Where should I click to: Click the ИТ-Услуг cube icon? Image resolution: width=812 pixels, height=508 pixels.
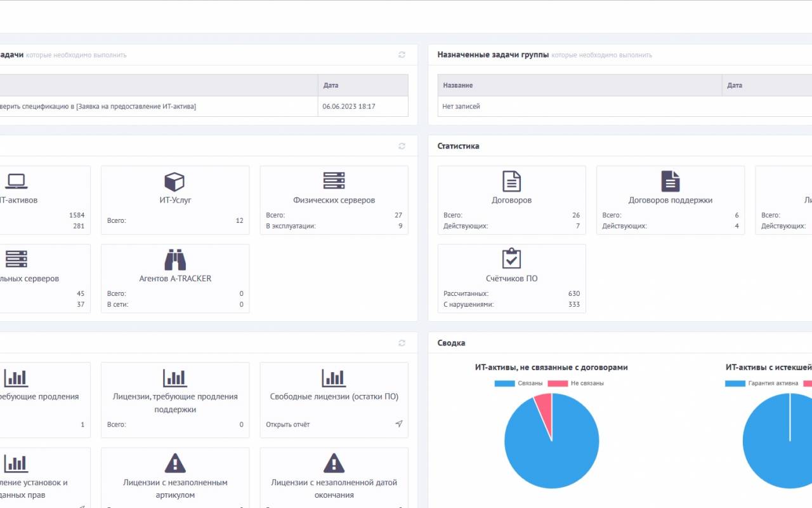coord(174,182)
